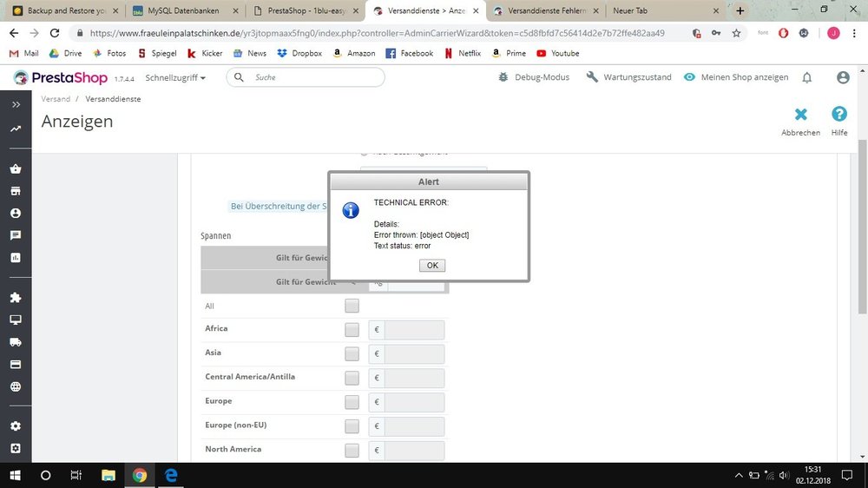Click the Versand breadcrumb link

[56, 99]
